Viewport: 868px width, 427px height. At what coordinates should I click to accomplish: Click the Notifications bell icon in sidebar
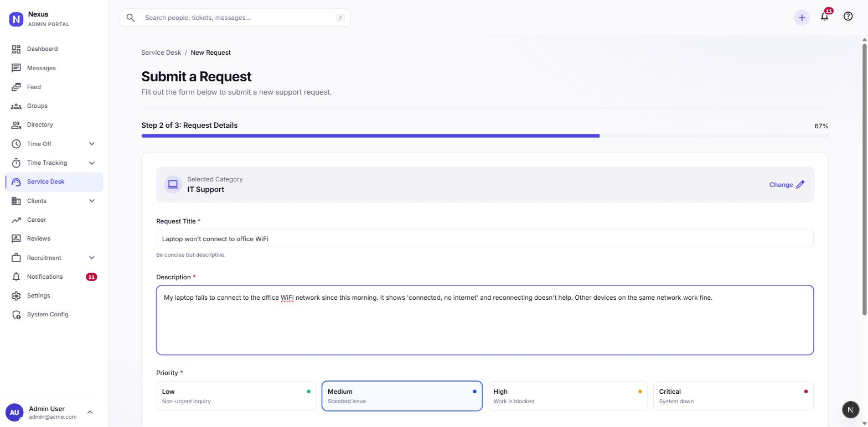pos(16,277)
